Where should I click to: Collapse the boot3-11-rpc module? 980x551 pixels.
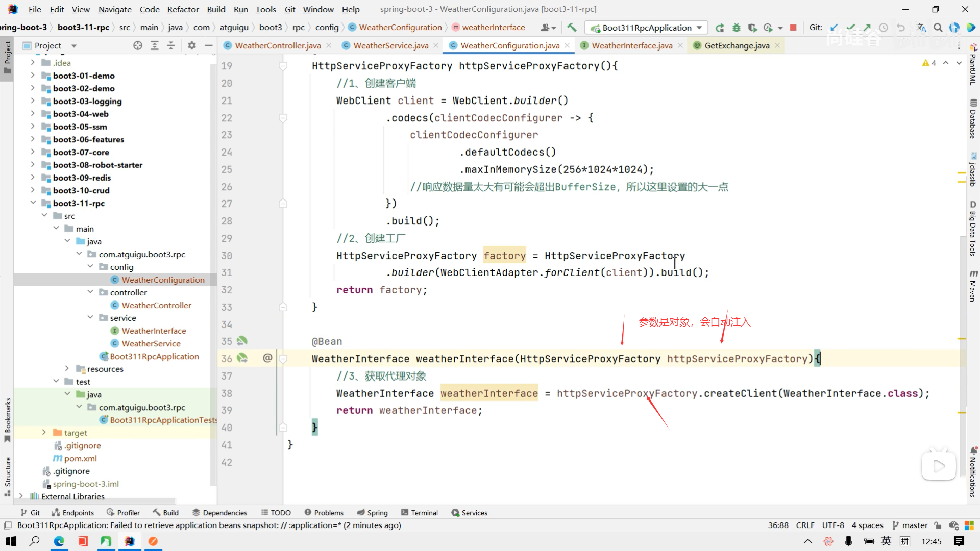[33, 203]
